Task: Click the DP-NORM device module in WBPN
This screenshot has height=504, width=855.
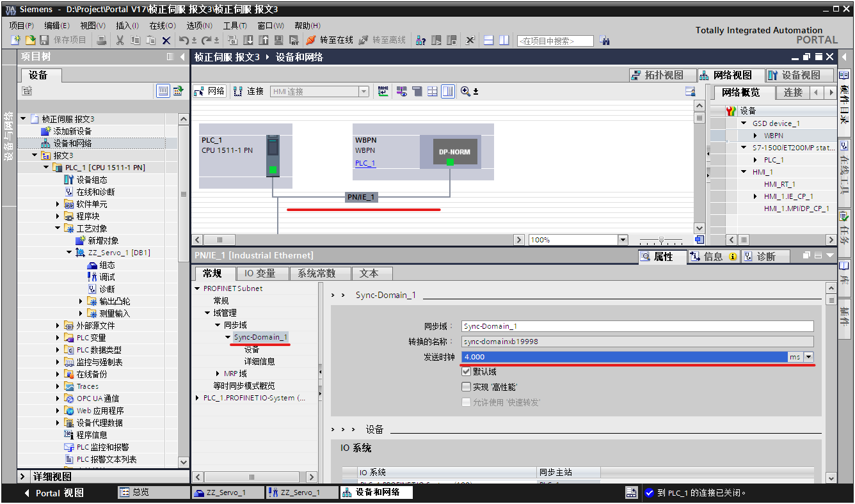Action: click(x=455, y=152)
